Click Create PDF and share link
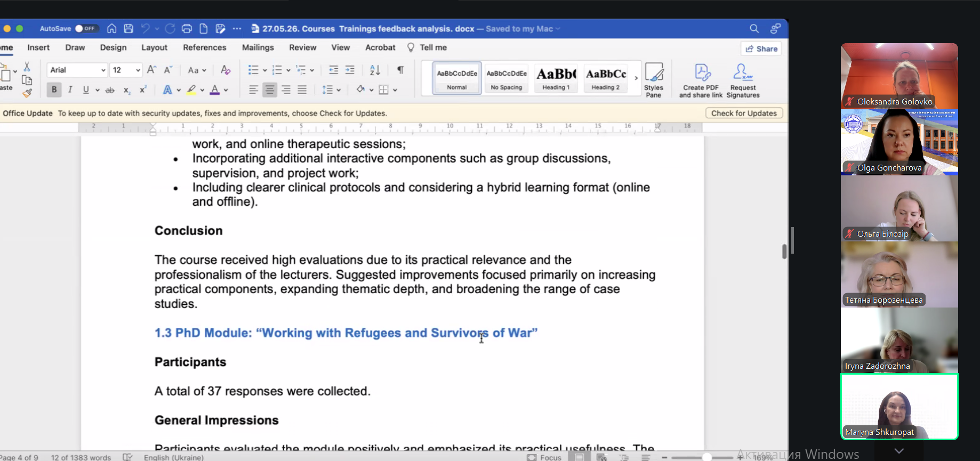Viewport: 980px width, 461px height. point(701,80)
